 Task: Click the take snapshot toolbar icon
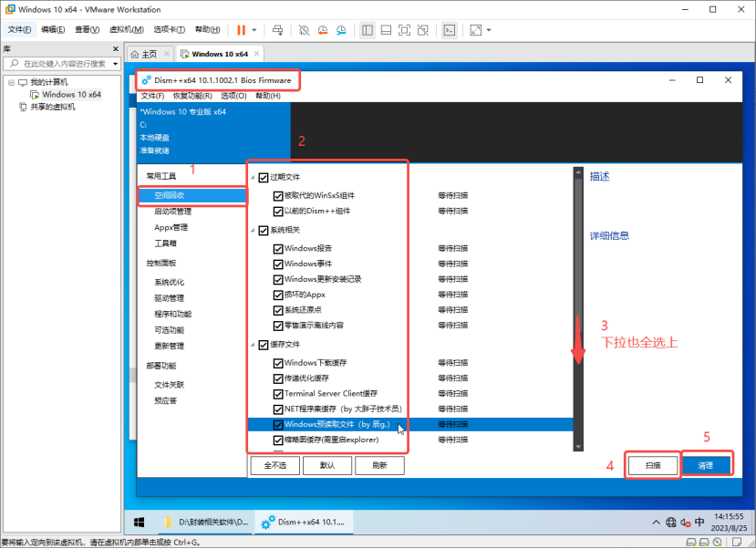(x=304, y=30)
